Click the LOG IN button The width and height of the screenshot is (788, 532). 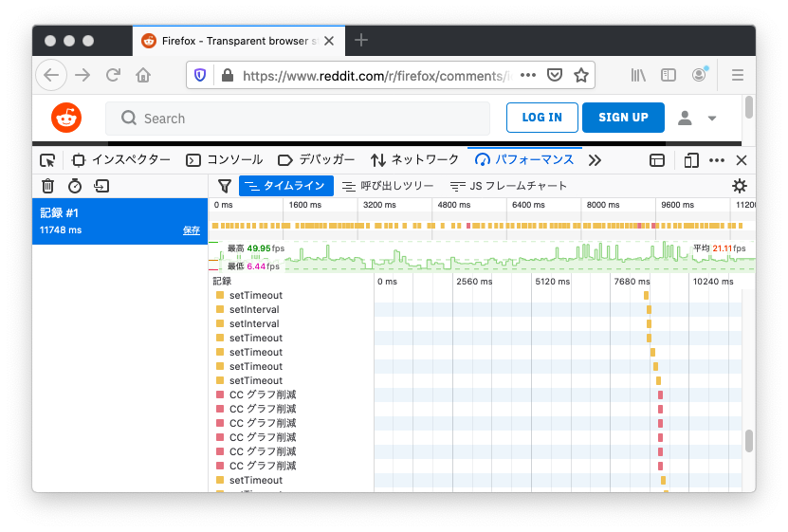[x=541, y=118]
